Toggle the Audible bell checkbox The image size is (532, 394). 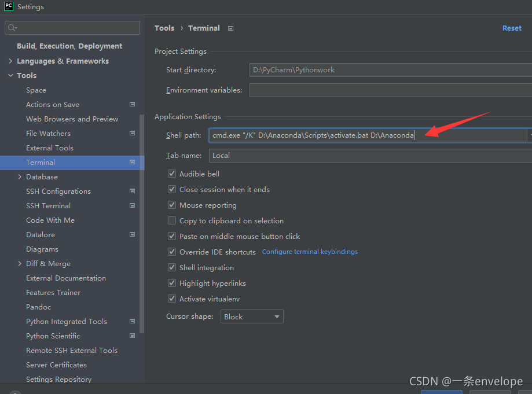172,174
